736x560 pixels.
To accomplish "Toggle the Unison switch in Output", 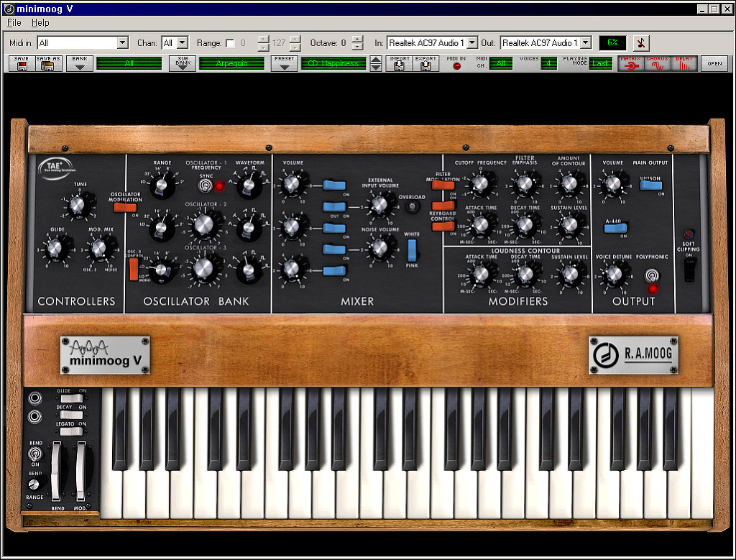I will [650, 185].
